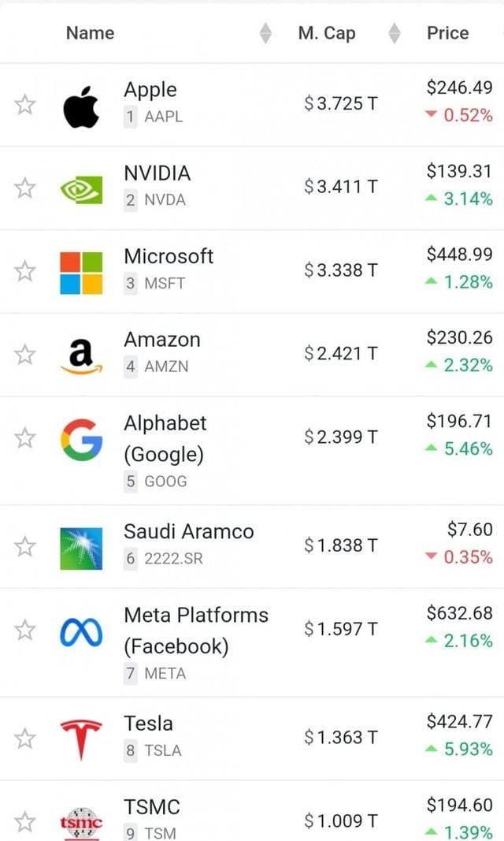Viewport: 504px width, 841px height.
Task: Select the NVIDIA logo
Action: click(x=81, y=187)
